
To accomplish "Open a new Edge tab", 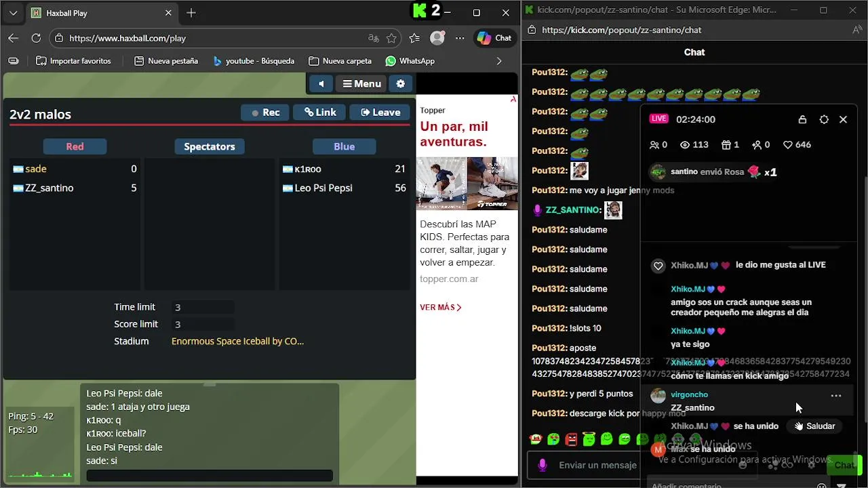I will pos(191,13).
